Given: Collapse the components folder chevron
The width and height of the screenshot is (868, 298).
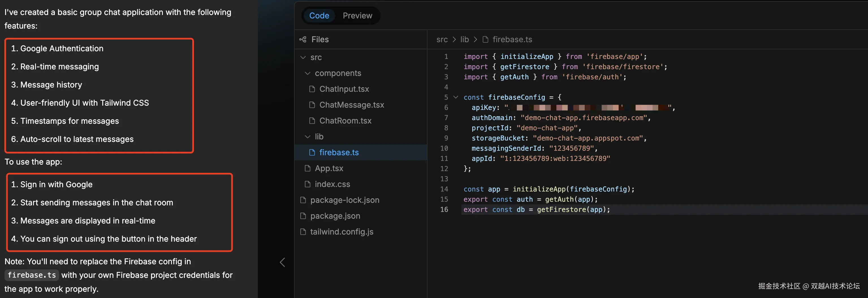Looking at the screenshot, I should click(307, 73).
